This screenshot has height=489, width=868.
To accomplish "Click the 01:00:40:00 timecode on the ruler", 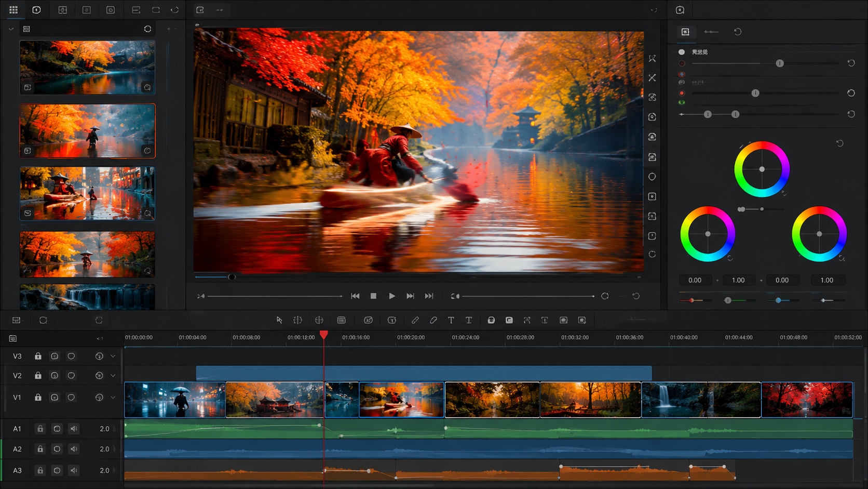I will (684, 337).
